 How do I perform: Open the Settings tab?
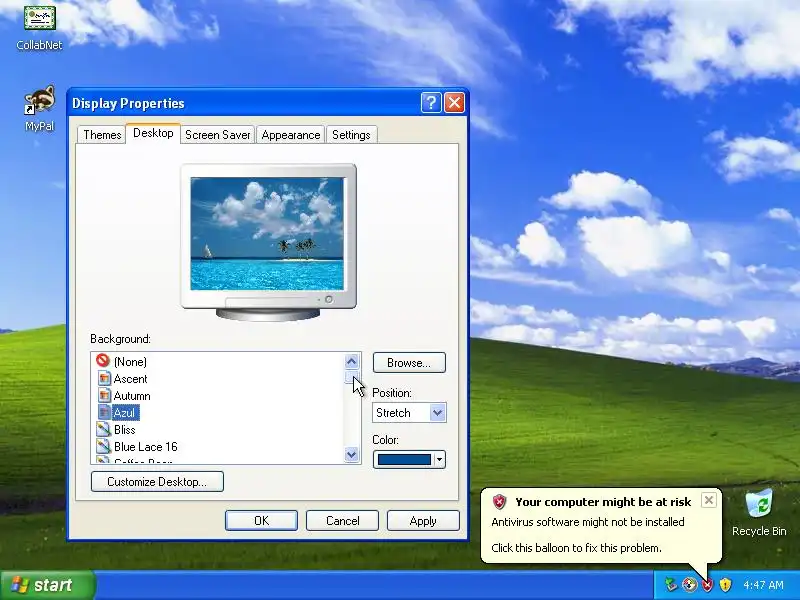351,135
